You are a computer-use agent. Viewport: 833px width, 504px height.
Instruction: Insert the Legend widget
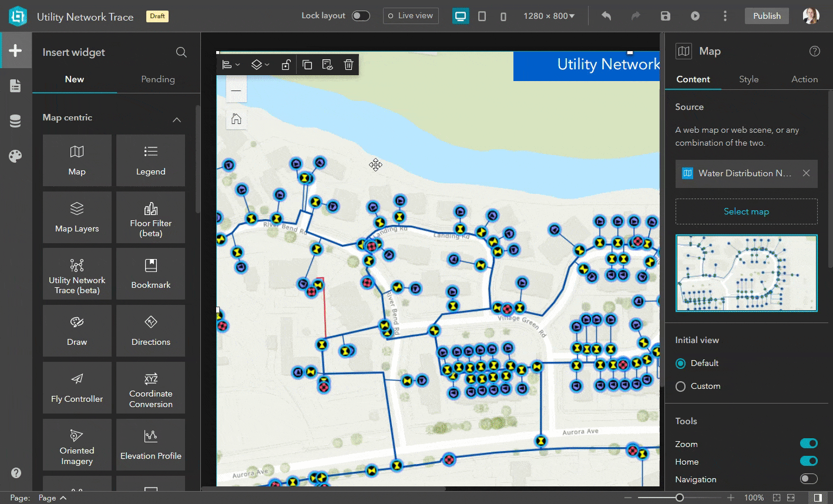point(150,160)
